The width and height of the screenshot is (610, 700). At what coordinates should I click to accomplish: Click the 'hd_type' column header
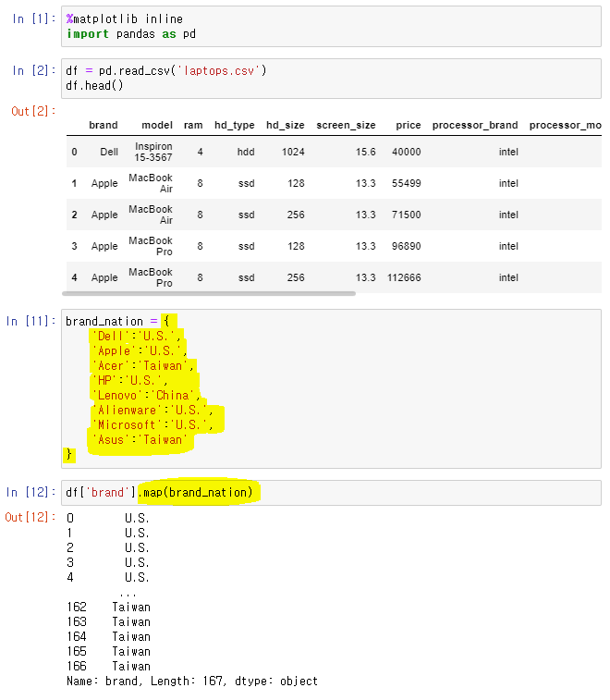tap(234, 125)
